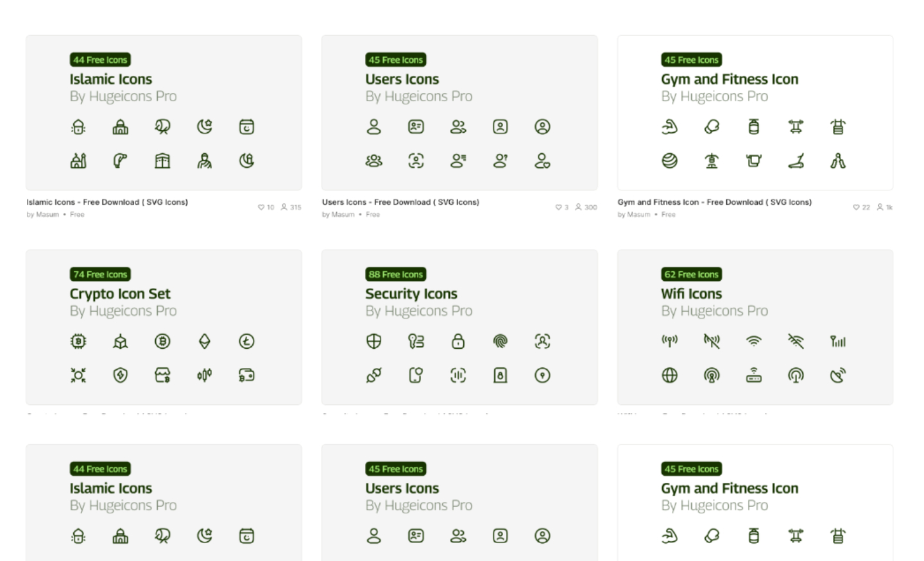This screenshot has width=924, height=561.
Task: Choose the user with question mark icon
Action: pyautogui.click(x=501, y=161)
